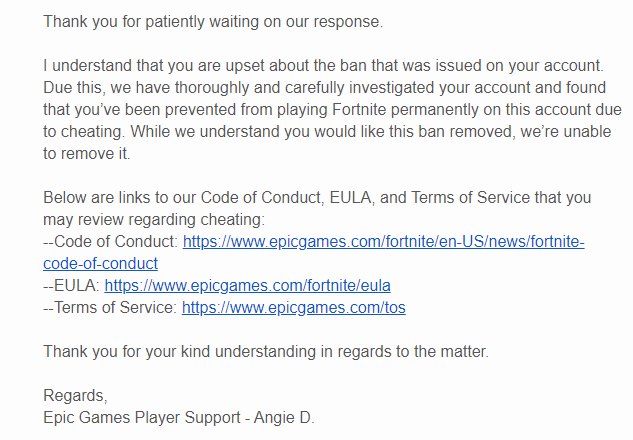This screenshot has height=440, width=633.
Task: Click the "--Terms of Service:" label text
Action: click(111, 307)
